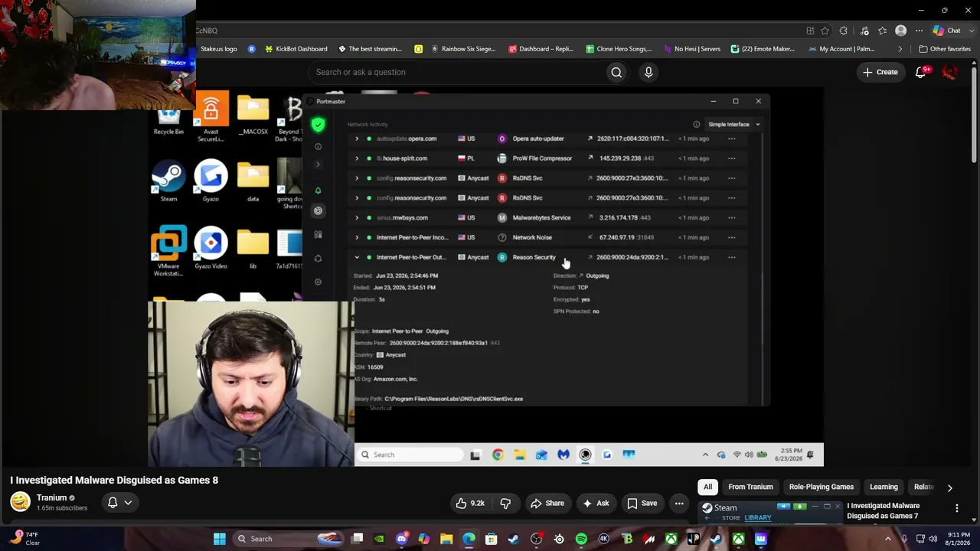This screenshot has height=551, width=980.
Task: Select the Learning filter chip
Action: 884,487
